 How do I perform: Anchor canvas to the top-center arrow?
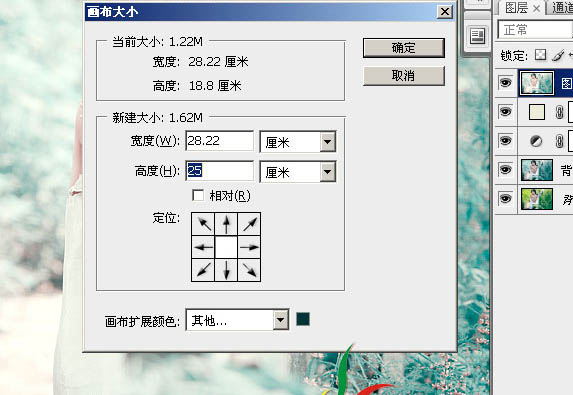point(226,224)
